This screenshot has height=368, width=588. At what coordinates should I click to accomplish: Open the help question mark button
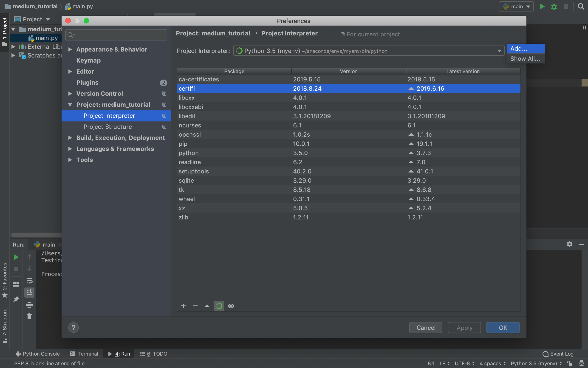(73, 328)
